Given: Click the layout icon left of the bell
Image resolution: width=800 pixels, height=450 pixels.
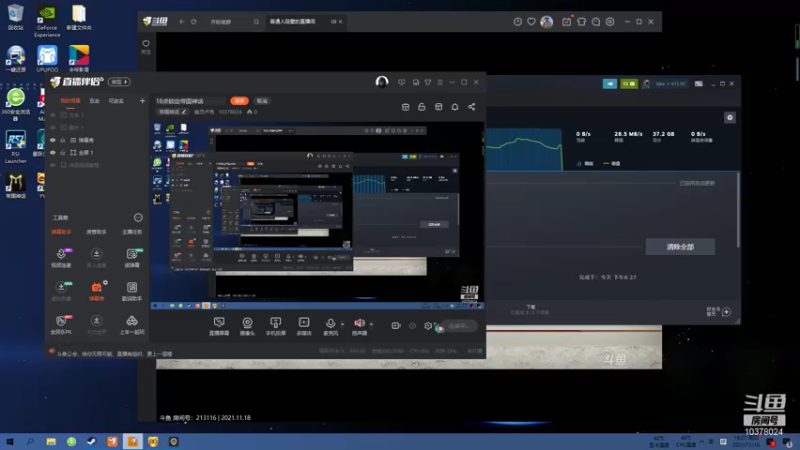Looking at the screenshot, I should point(438,107).
